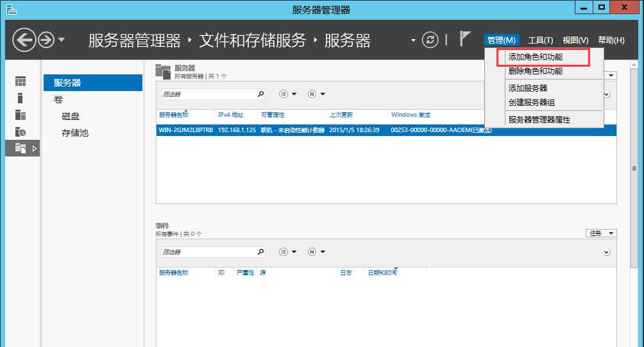Viewport: 644px width, 347px height.
Task: Choose 添加角色和功能 from menu
Action: [x=536, y=57]
